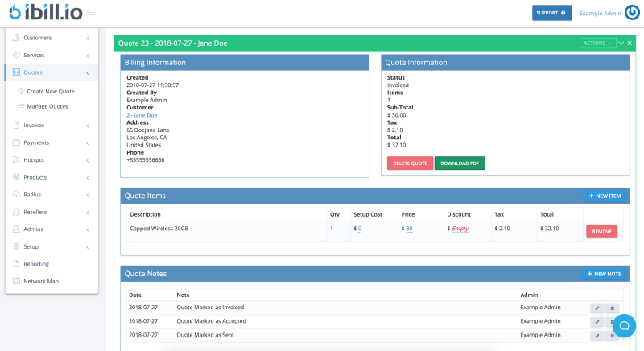The image size is (644, 351).
Task: Expand the Invoices sidebar section
Action: click(x=51, y=125)
